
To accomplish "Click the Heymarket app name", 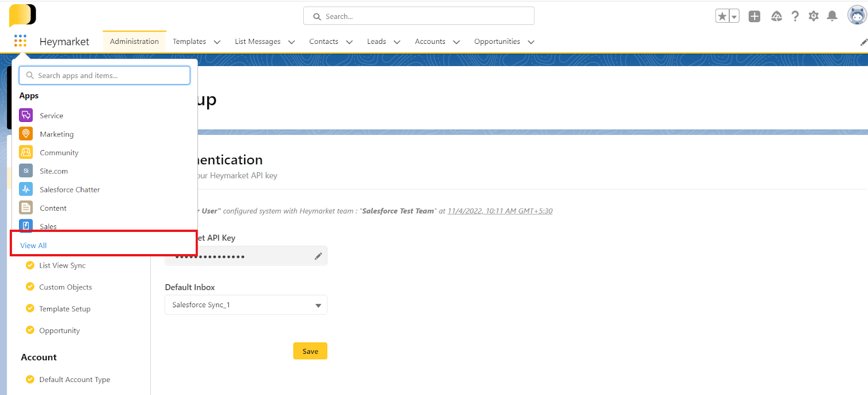I will click(64, 42).
